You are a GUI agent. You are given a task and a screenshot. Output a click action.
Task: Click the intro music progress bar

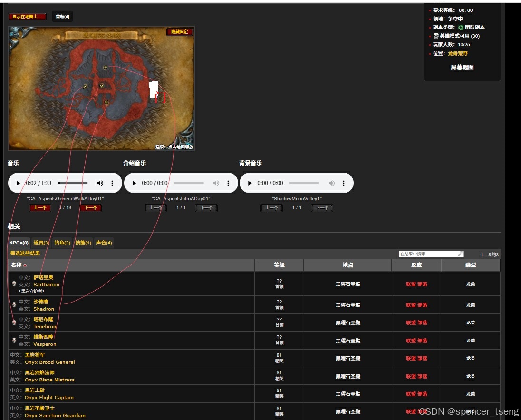(188, 183)
